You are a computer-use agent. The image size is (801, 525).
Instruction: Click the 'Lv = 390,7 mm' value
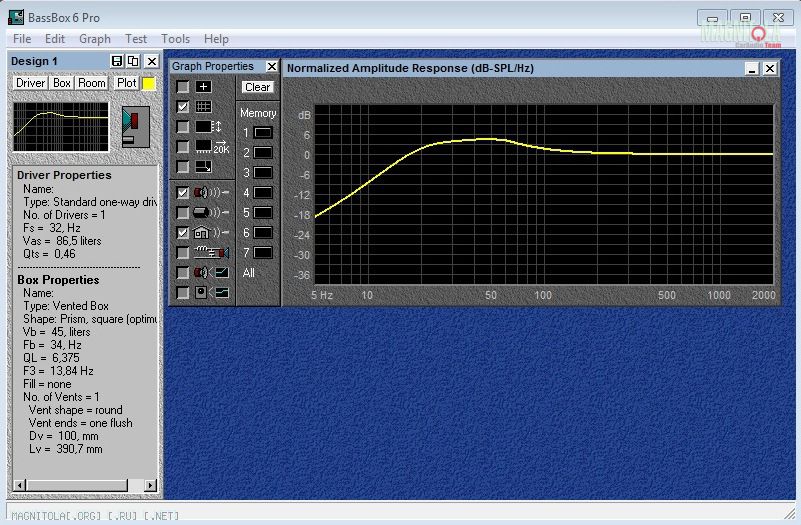click(65, 449)
